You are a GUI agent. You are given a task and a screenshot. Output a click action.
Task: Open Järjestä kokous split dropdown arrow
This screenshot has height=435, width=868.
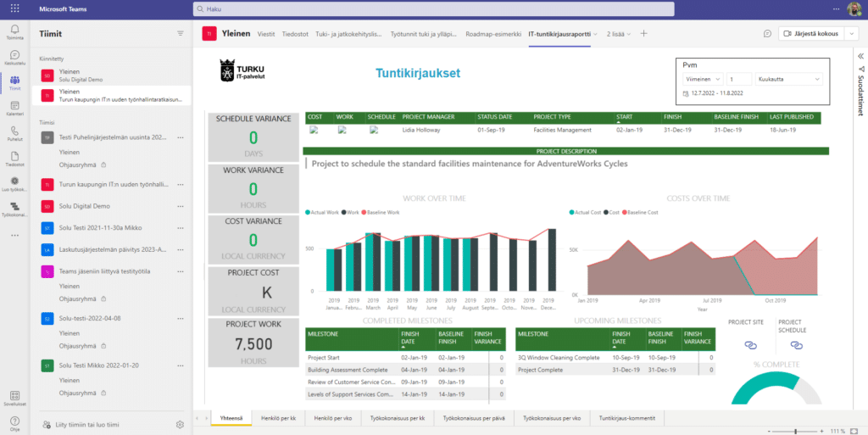(852, 34)
